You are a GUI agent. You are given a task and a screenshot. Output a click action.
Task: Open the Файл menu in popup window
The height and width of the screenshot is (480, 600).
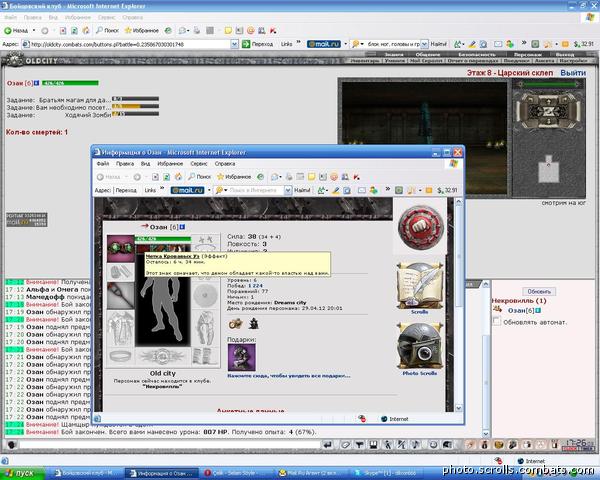(103, 164)
